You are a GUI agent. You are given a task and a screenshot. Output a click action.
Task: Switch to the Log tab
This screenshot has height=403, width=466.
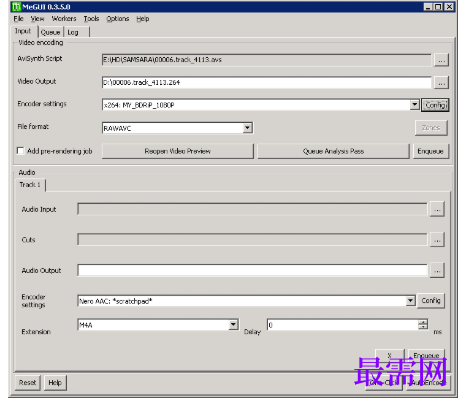pos(76,32)
